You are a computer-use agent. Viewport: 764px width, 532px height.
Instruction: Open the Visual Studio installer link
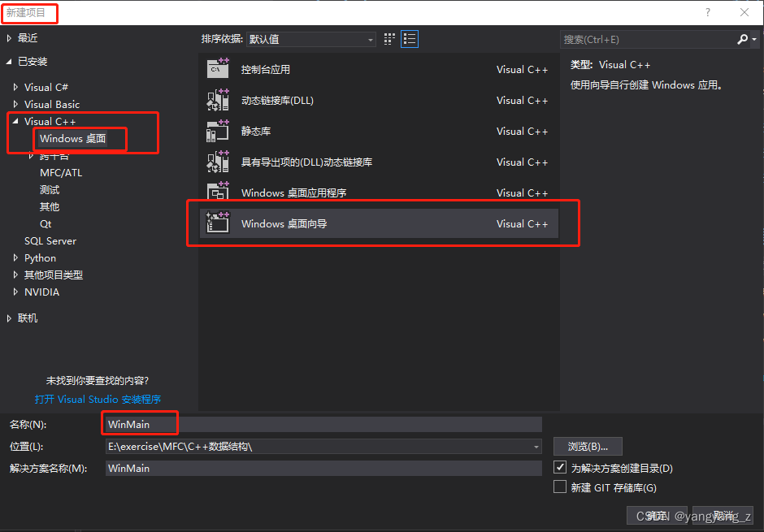click(x=98, y=399)
